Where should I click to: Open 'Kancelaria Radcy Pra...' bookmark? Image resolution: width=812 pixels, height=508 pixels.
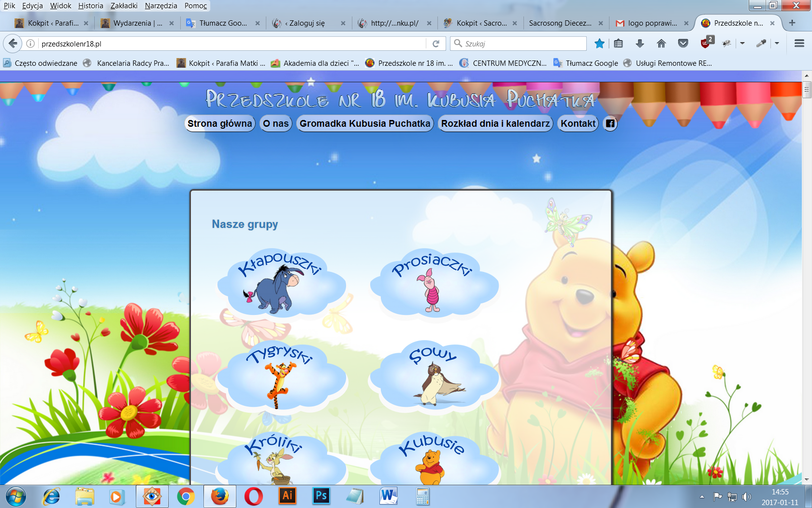[x=127, y=63]
